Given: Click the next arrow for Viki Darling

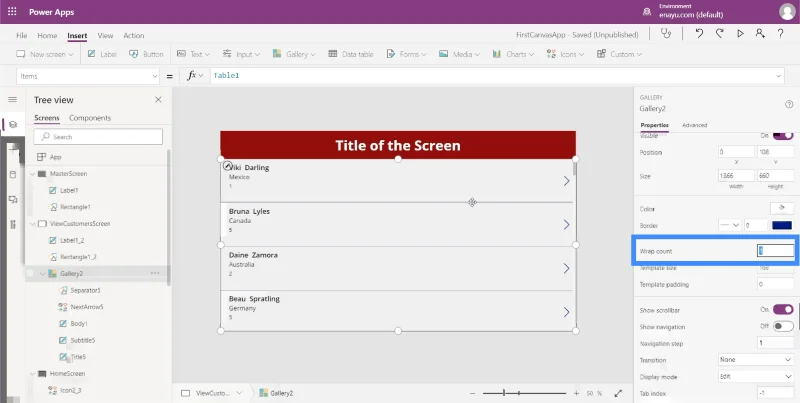Looking at the screenshot, I should point(566,181).
